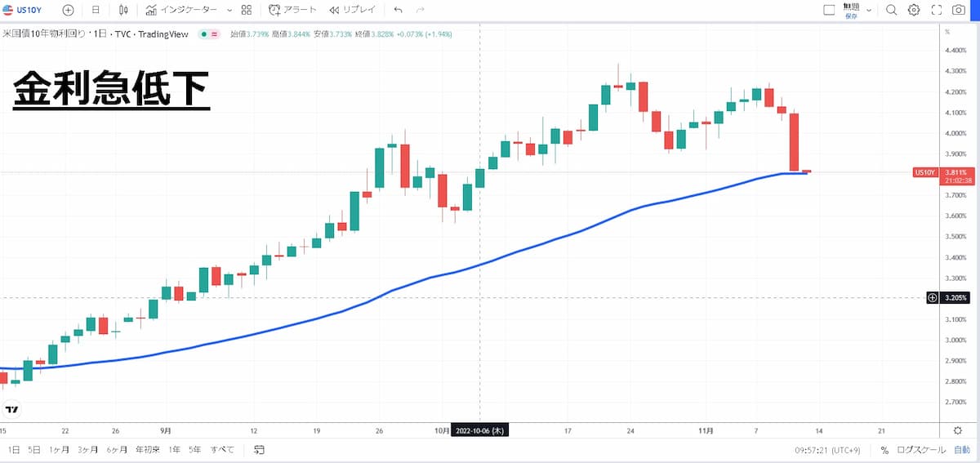Image resolution: width=980 pixels, height=463 pixels.
Task: Select the 3ヶ月 date range
Action: (87, 450)
